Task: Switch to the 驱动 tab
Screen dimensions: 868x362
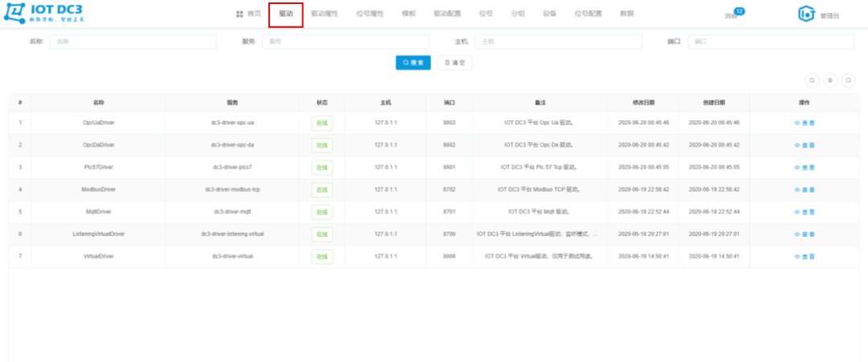Action: (x=285, y=14)
